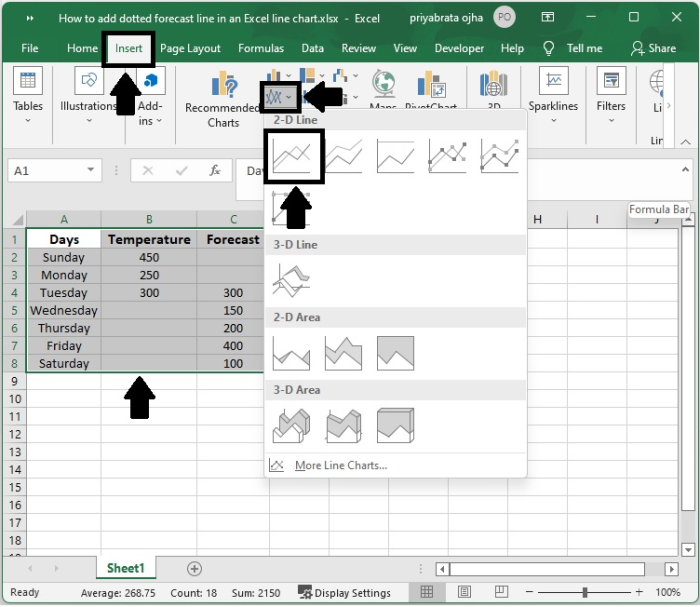Screen dimensions: 700x607
Task: Click the formula bar Cancel X icon
Action: pyautogui.click(x=148, y=170)
